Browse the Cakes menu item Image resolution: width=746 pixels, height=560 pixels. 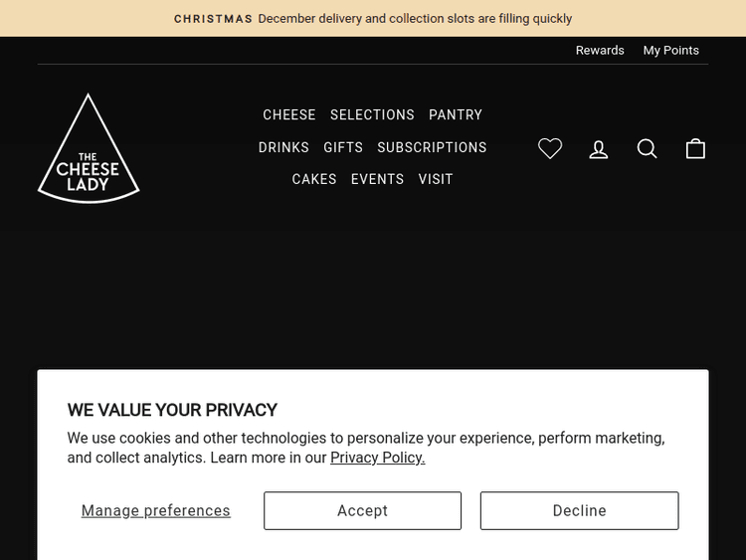[x=314, y=179]
